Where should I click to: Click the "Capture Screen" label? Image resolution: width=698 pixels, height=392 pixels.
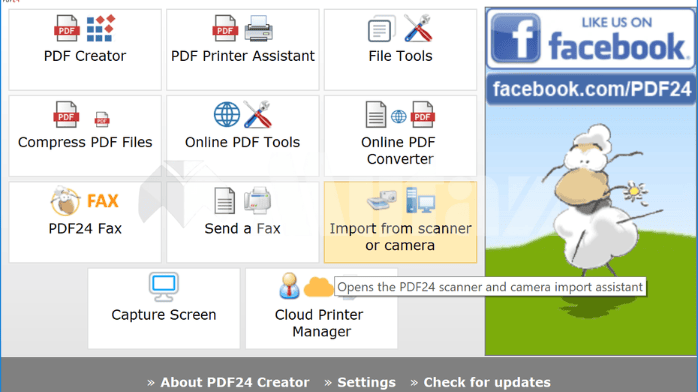coord(164,315)
